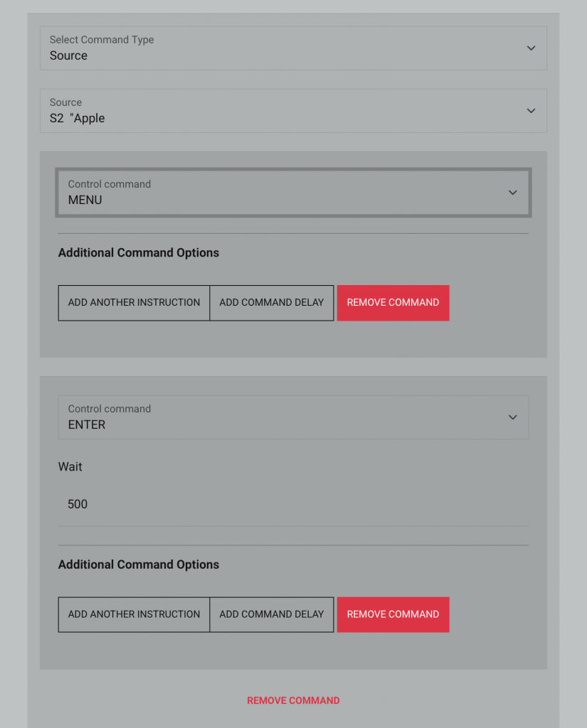Open the Source dropdown showing S2 "Apple
The image size is (587, 728).
pyautogui.click(x=285, y=111)
